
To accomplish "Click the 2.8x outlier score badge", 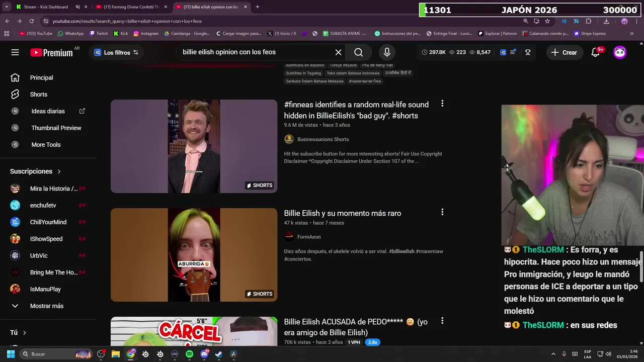I will [372, 342].
